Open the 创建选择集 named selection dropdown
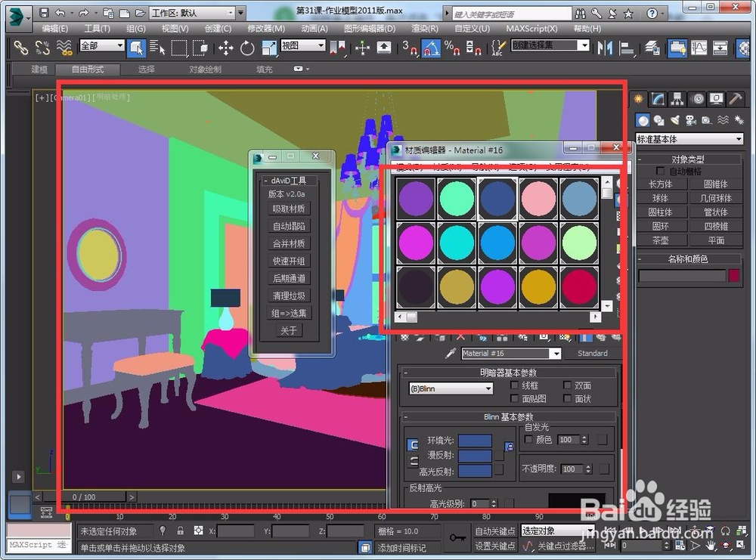The width and height of the screenshot is (756, 560). (550, 45)
